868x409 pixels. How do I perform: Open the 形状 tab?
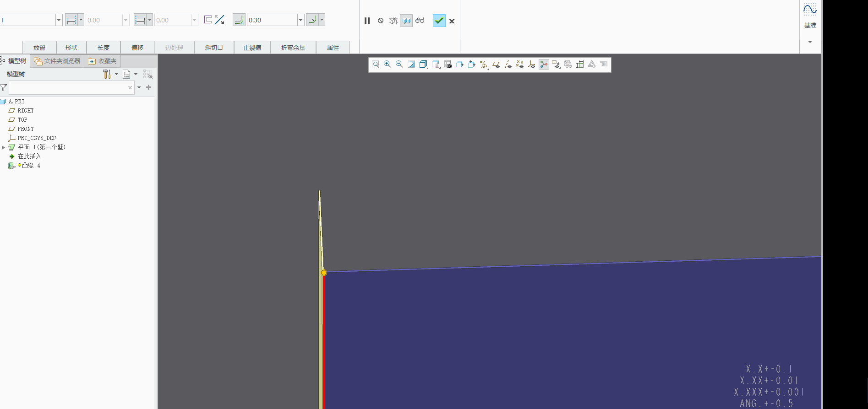coord(71,48)
